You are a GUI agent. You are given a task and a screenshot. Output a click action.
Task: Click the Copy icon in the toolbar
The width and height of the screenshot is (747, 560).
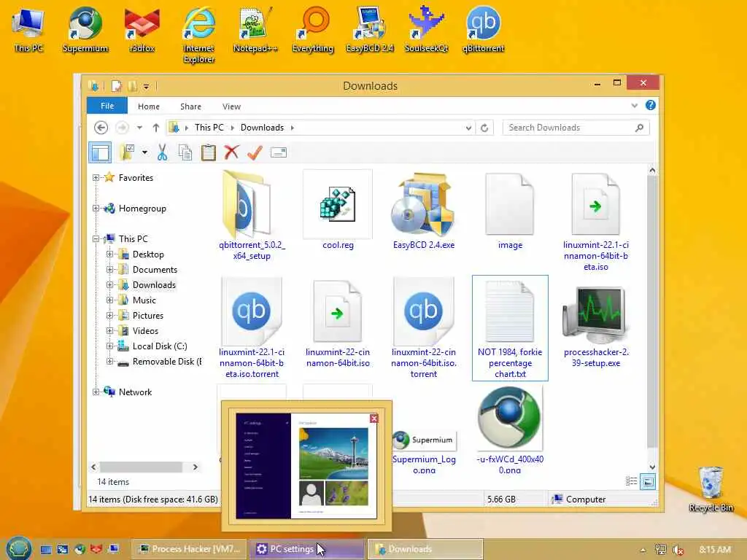(x=185, y=152)
